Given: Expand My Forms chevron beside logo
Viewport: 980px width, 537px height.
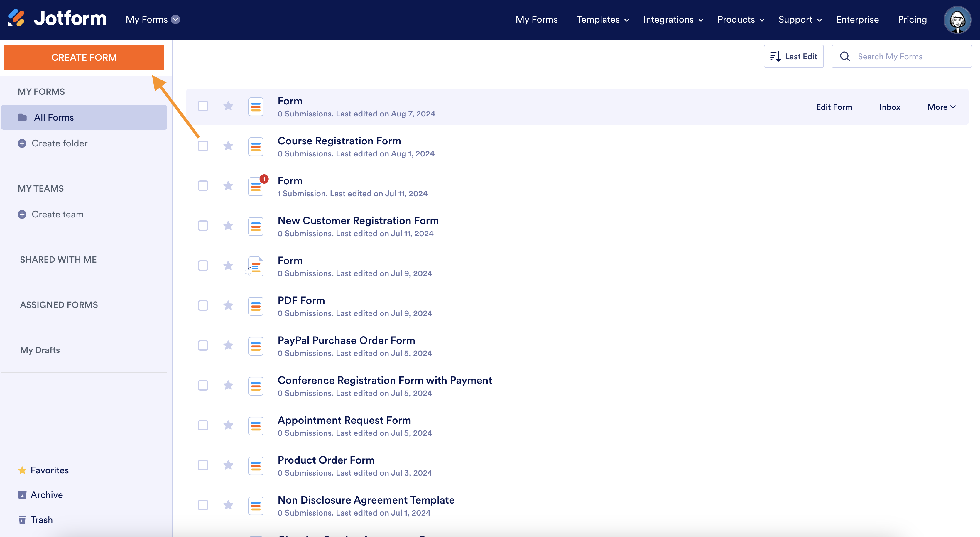Looking at the screenshot, I should coord(175,19).
